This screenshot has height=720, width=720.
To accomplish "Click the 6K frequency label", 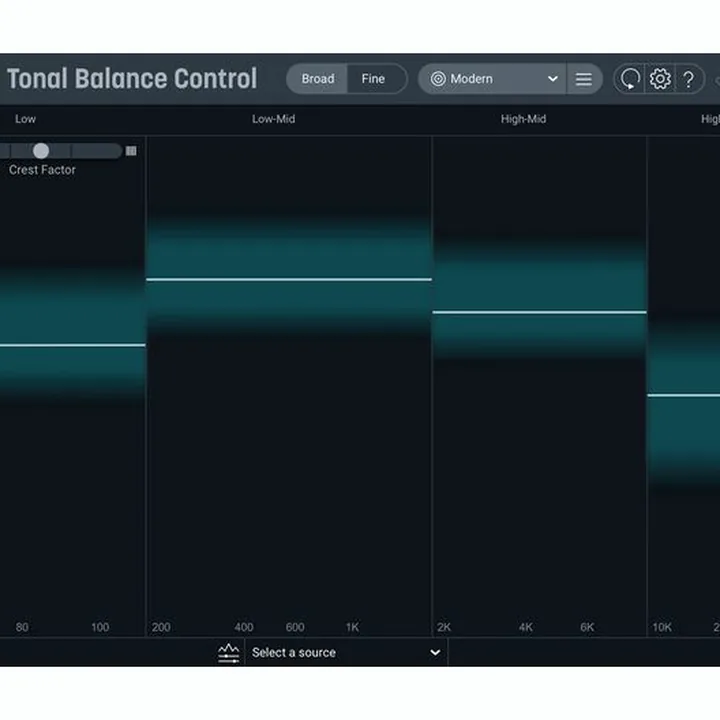I will point(587,627).
